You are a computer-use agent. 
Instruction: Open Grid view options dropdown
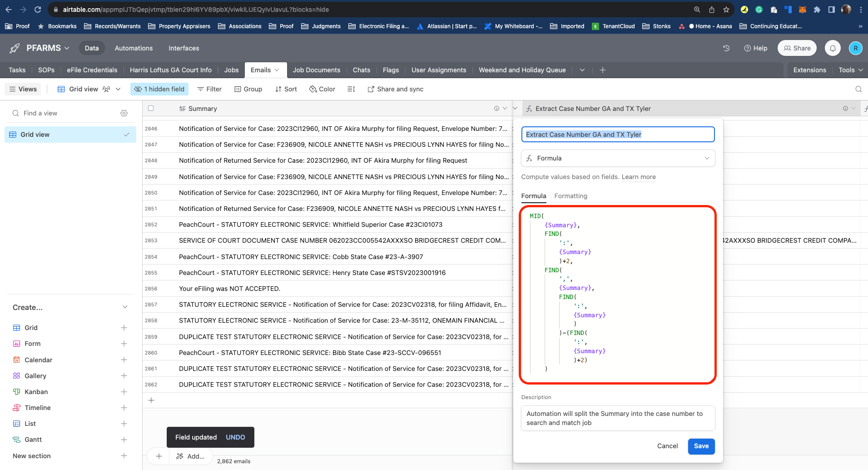click(x=118, y=89)
